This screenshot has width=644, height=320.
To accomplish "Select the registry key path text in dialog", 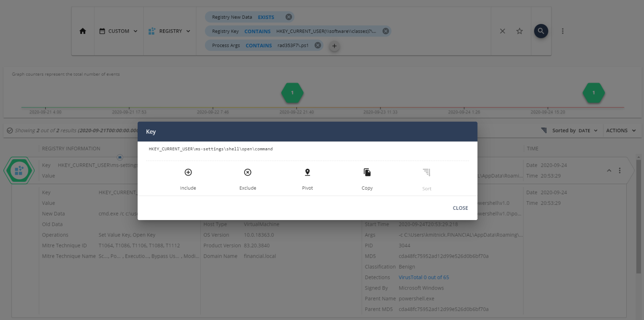I will click(x=211, y=149).
